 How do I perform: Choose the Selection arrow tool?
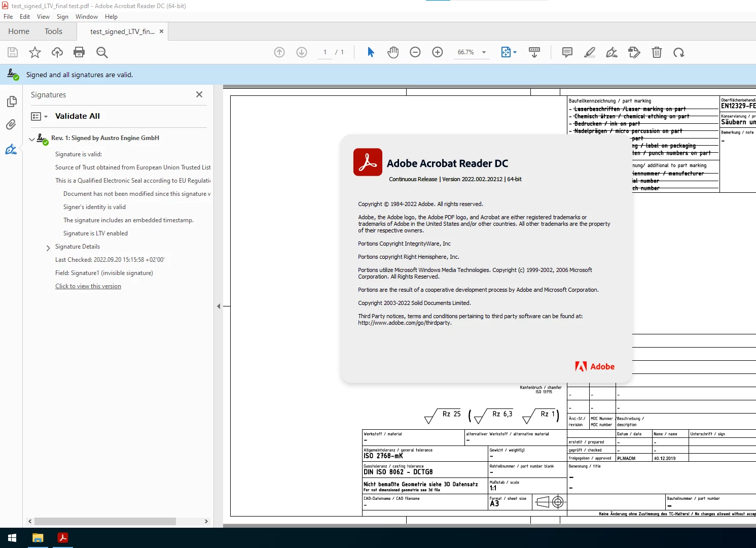coord(371,52)
